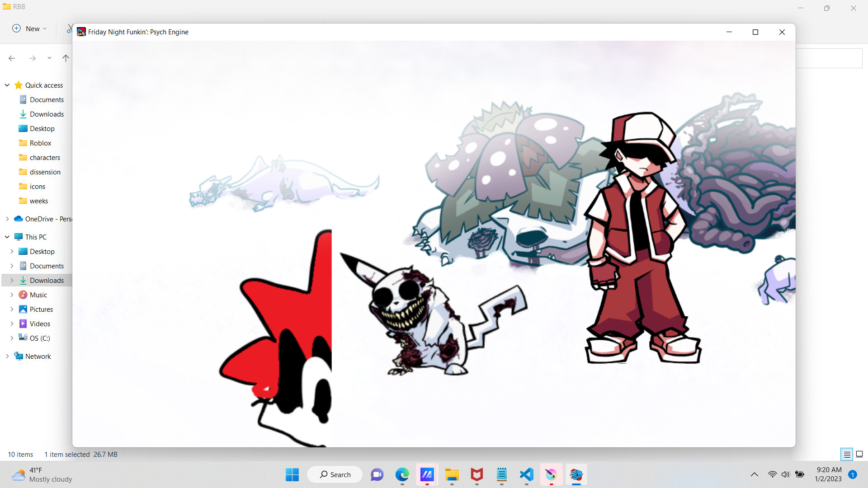Click the Friday Night Funkin' taskbar icon
This screenshot has width=868, height=488.
click(576, 474)
